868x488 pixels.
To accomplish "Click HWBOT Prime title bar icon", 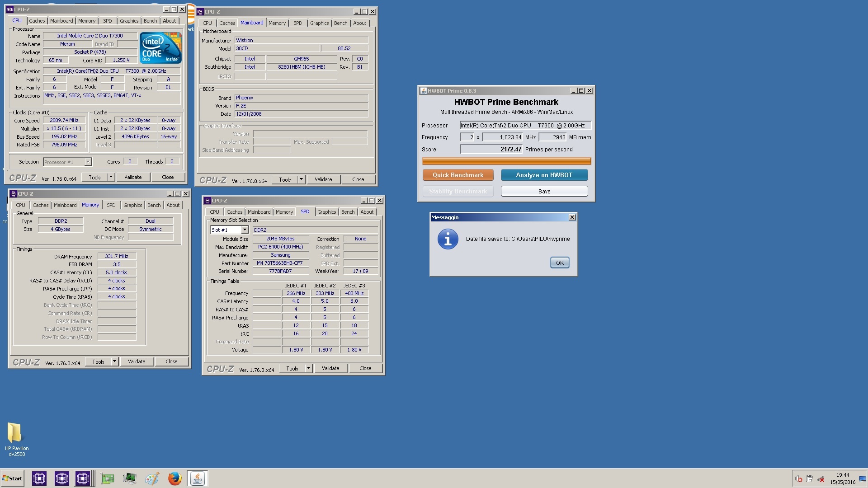I will click(424, 91).
